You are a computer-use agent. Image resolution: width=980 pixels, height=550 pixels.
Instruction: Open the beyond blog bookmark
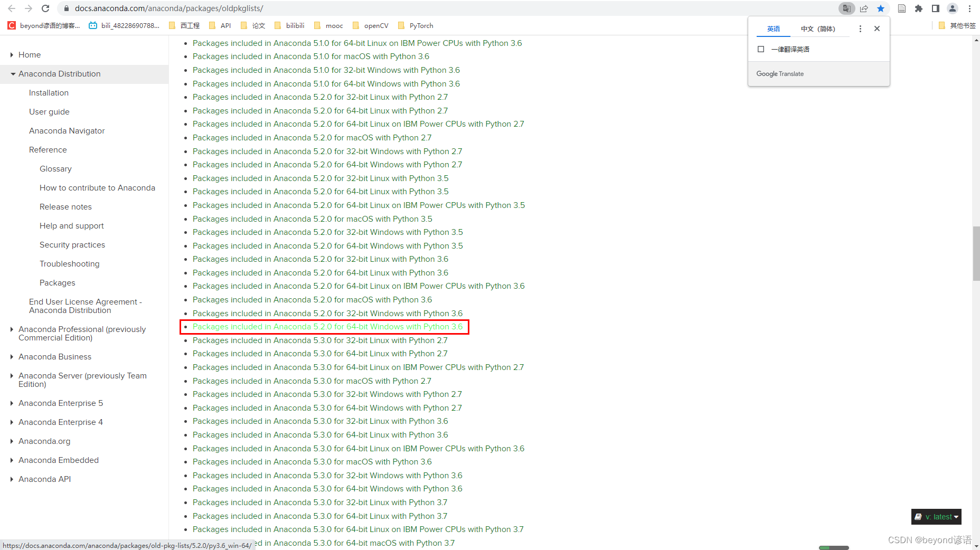coord(44,25)
